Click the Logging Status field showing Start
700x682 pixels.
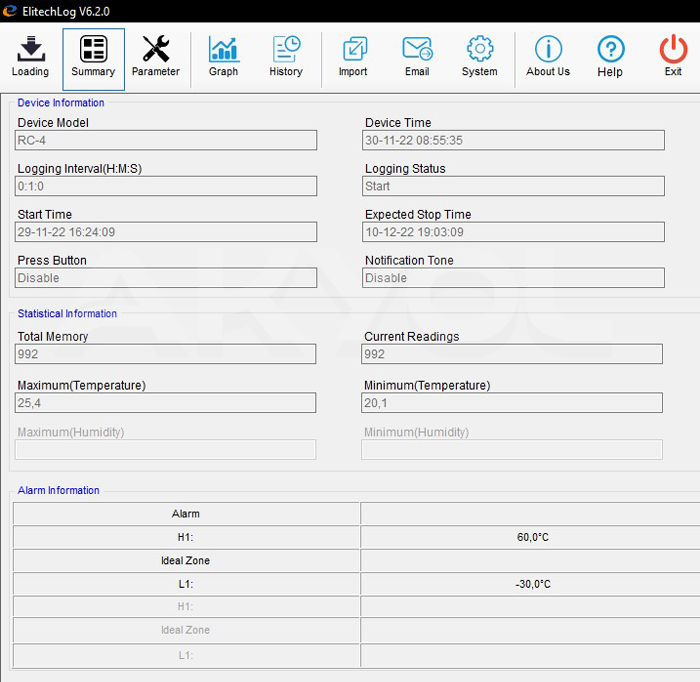coord(513,186)
